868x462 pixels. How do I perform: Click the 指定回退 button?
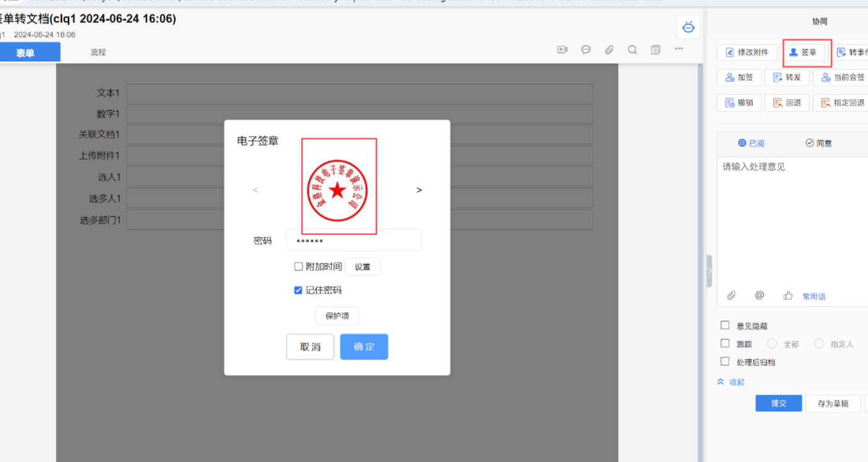841,103
